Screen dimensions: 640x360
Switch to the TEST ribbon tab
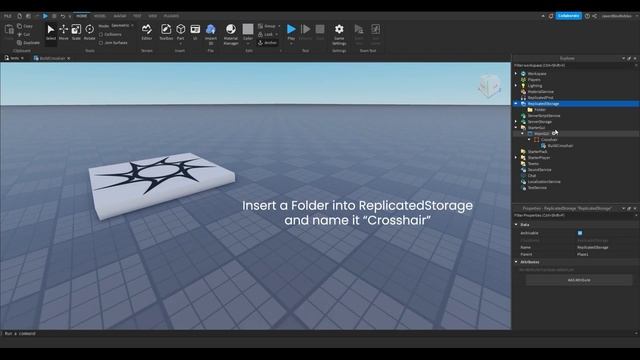[x=137, y=16]
